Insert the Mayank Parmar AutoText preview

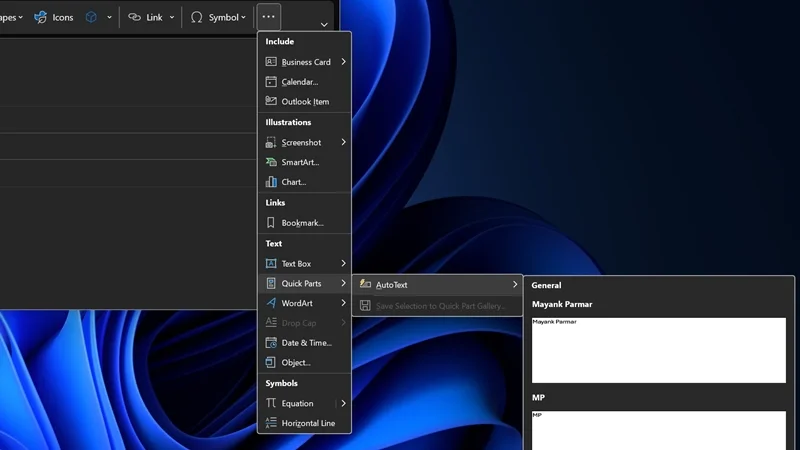pos(659,350)
